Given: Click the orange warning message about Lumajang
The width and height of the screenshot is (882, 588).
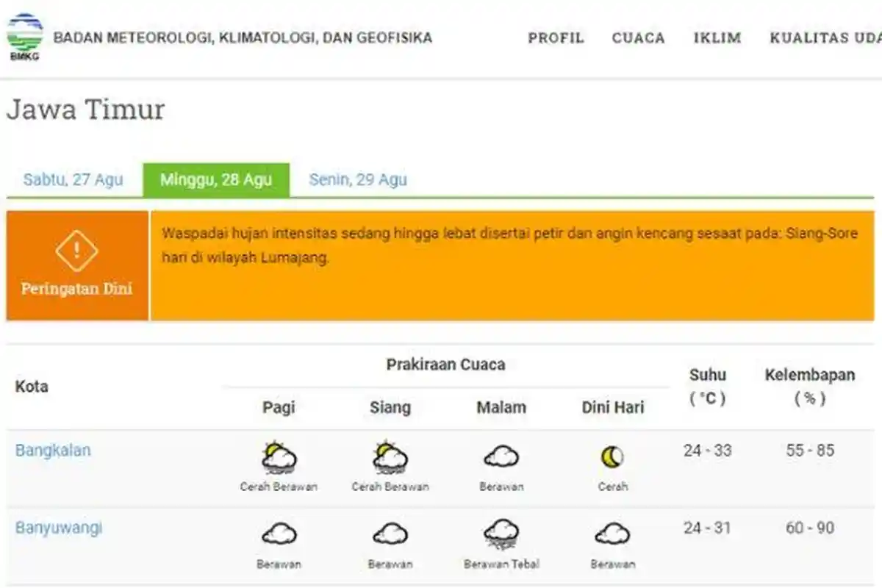Looking at the screenshot, I should click(x=509, y=248).
